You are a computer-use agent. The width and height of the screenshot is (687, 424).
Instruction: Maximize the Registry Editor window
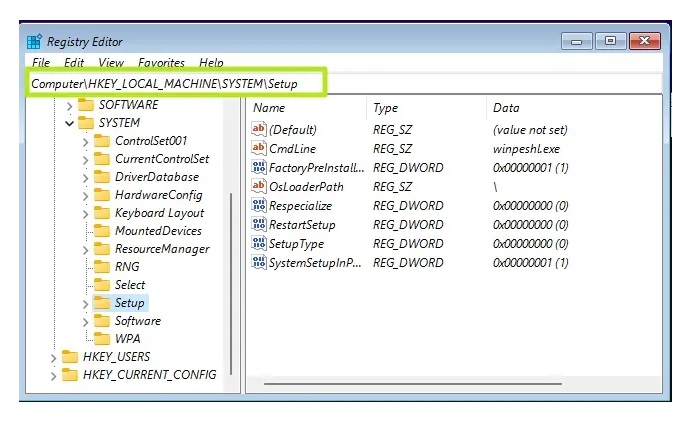[610, 41]
